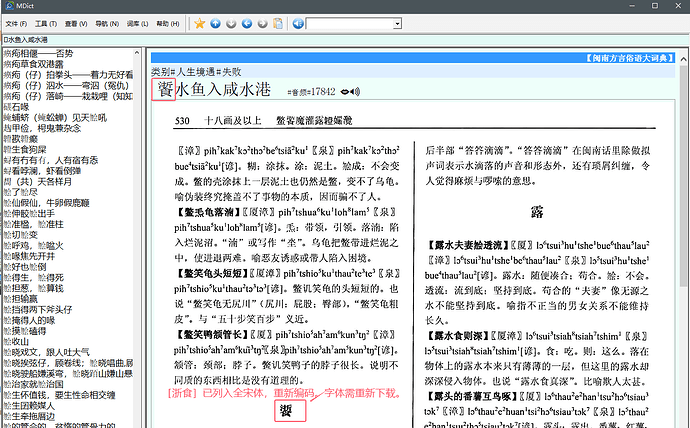Screen dimensions: 690x428
Task: Click up arrow of content pane scrollbar
Action: point(683,59)
